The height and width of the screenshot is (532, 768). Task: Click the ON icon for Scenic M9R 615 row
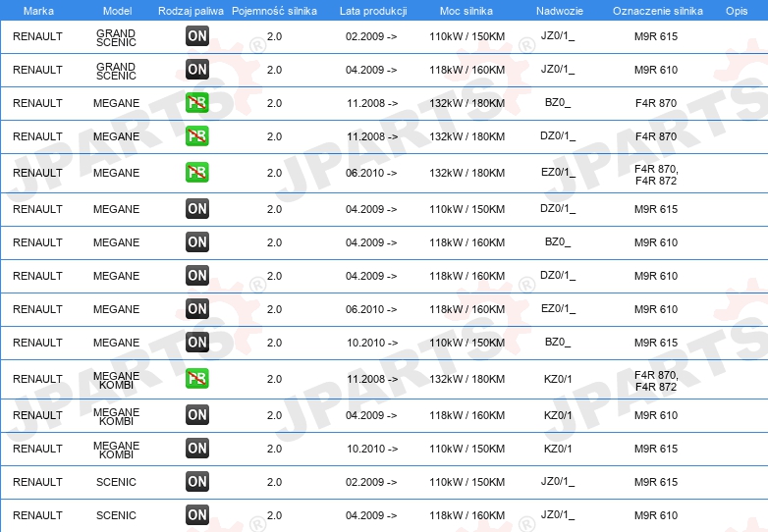[x=197, y=481]
